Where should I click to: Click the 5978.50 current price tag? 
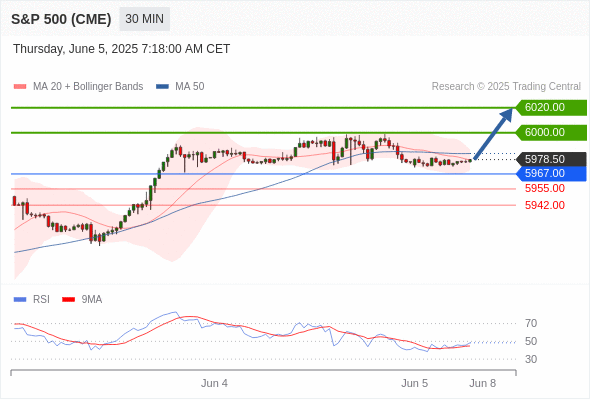tap(551, 159)
